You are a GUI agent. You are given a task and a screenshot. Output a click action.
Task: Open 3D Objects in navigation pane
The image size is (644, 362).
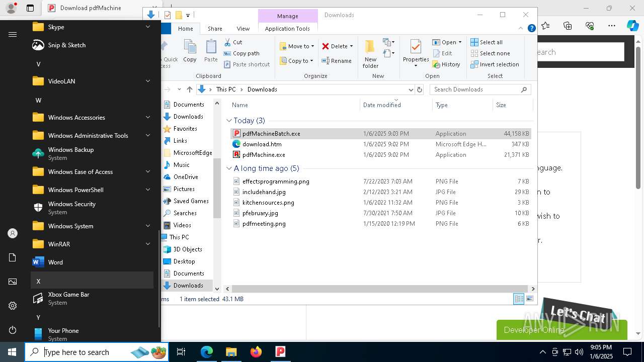[x=187, y=249]
